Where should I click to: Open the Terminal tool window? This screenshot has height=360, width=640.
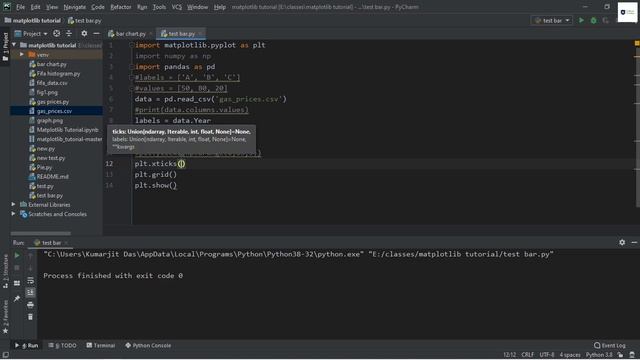coord(101,345)
